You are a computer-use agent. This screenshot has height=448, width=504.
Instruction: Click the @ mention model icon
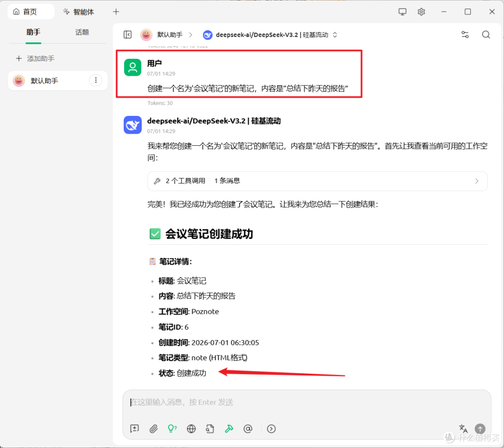pos(248,428)
